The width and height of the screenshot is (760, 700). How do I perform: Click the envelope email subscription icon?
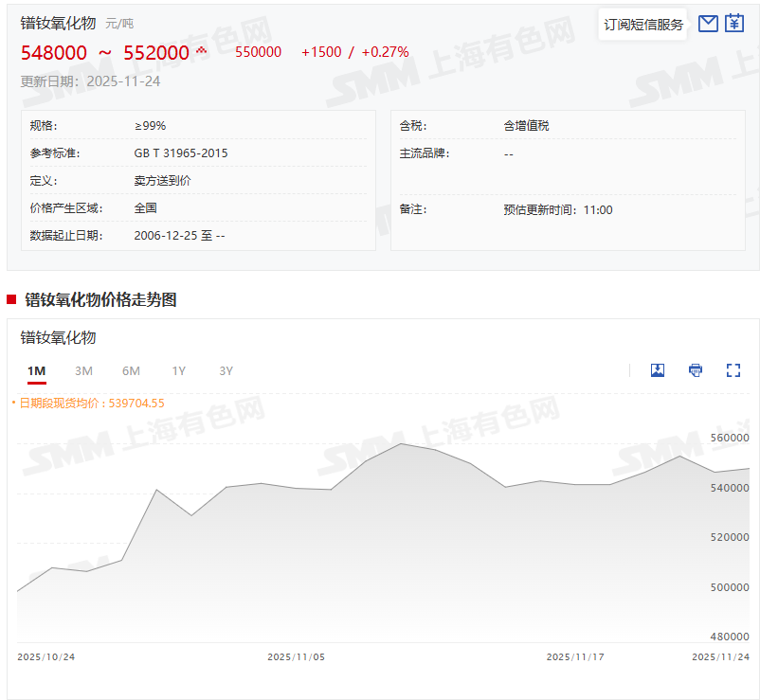(x=708, y=24)
